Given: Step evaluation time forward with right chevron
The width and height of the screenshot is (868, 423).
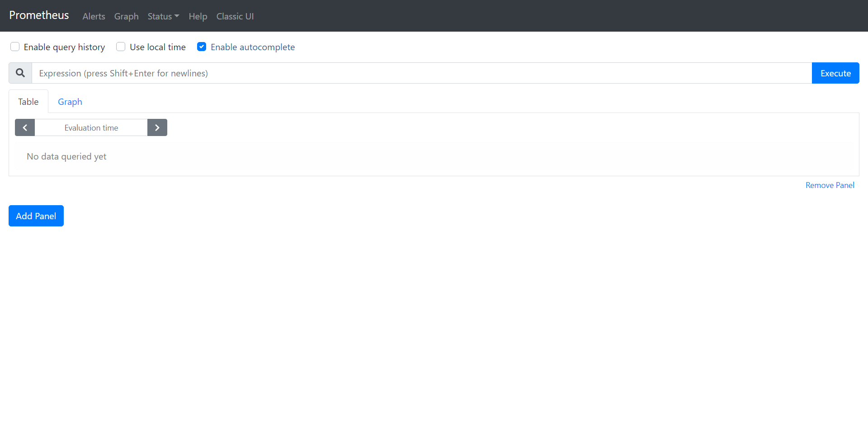Looking at the screenshot, I should 157,128.
